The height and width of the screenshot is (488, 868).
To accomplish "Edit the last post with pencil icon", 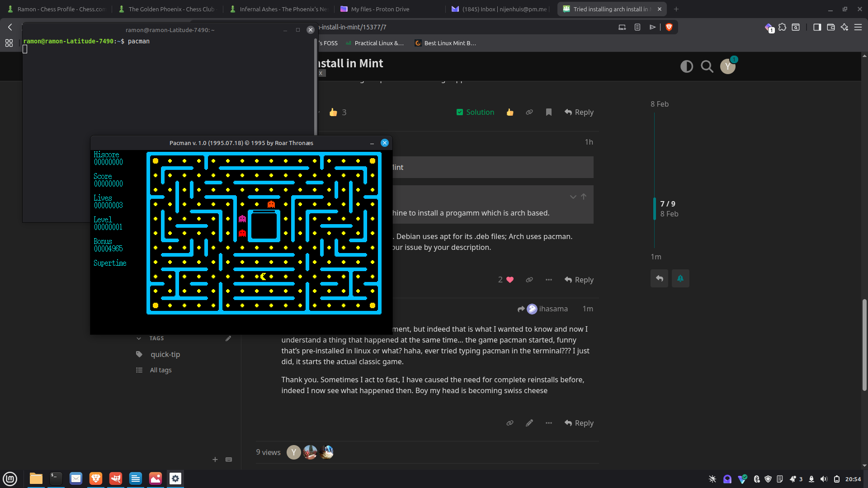I will (x=529, y=423).
